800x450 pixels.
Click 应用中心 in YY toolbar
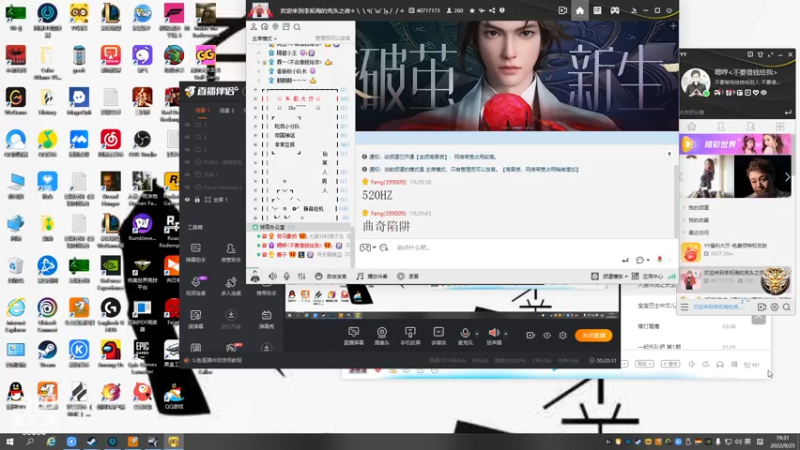(648, 276)
